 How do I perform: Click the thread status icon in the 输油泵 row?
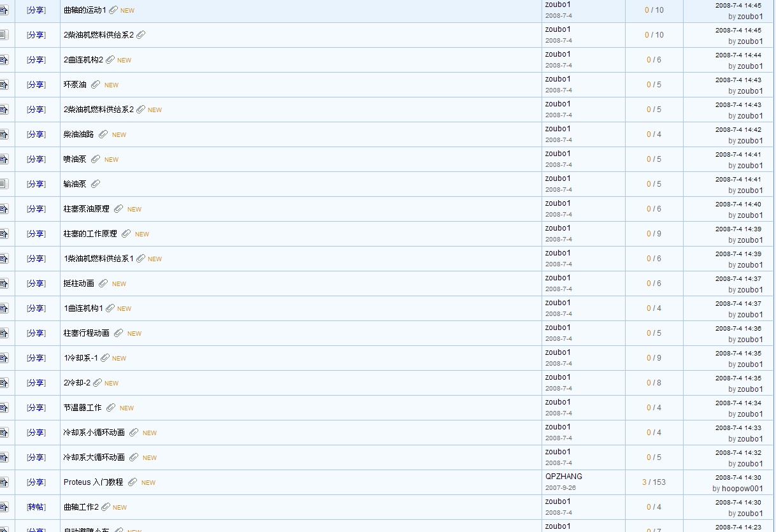pyautogui.click(x=4, y=184)
